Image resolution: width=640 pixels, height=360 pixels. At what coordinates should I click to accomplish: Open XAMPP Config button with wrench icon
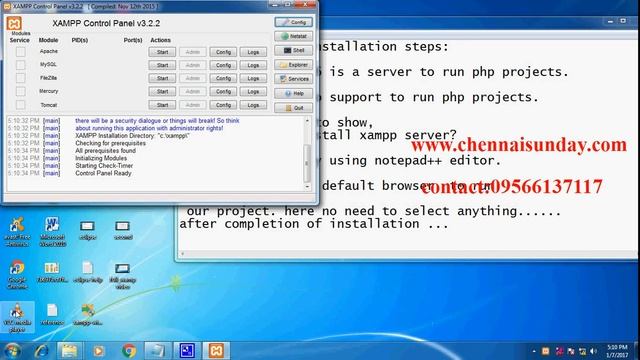[x=293, y=22]
